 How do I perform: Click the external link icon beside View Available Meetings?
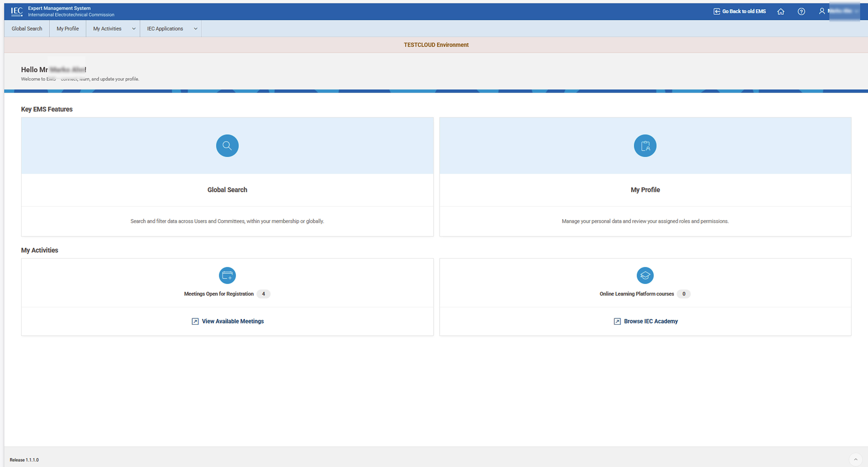coord(195,321)
